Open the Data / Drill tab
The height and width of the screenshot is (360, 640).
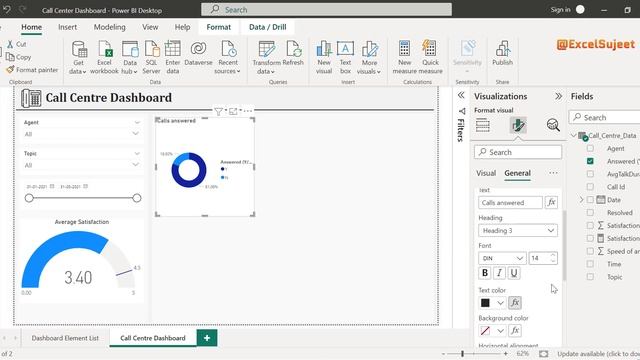click(x=268, y=27)
